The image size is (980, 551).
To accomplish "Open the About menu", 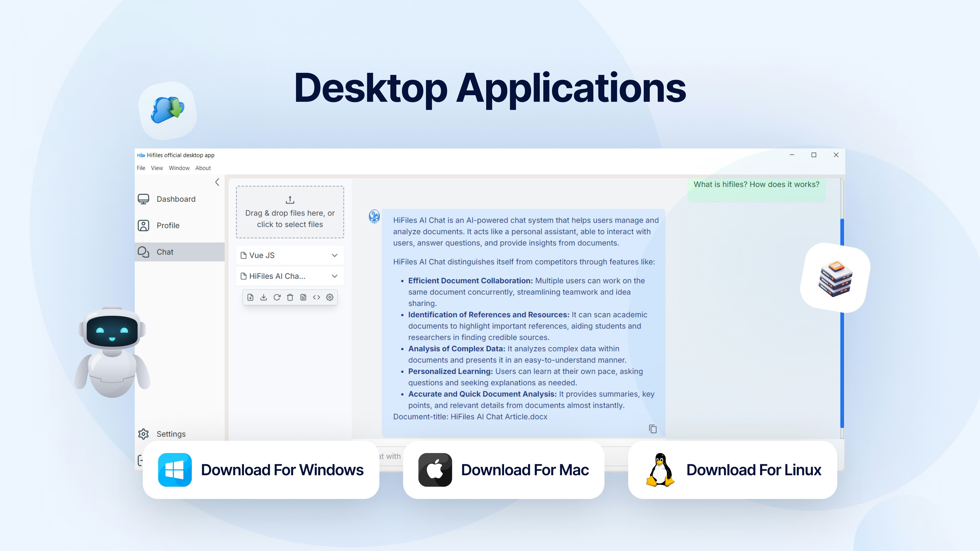I will point(203,168).
